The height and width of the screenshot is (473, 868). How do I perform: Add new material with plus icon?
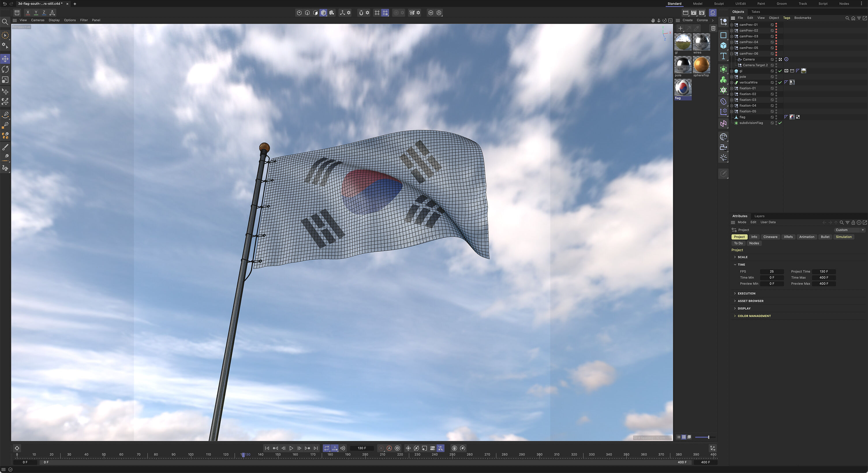tap(680, 28)
